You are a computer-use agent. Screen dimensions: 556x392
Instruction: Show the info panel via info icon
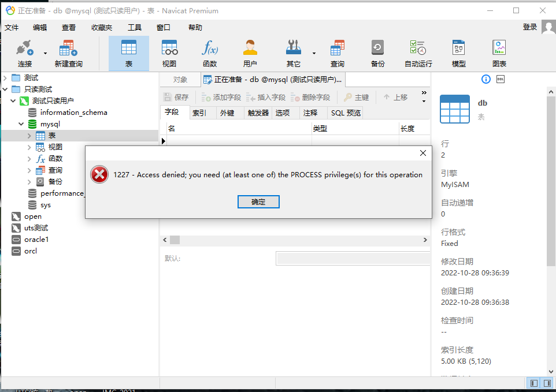click(486, 79)
